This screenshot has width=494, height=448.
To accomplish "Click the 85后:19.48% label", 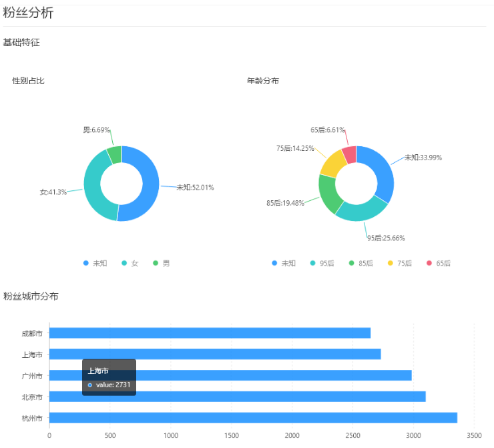I will [x=285, y=203].
